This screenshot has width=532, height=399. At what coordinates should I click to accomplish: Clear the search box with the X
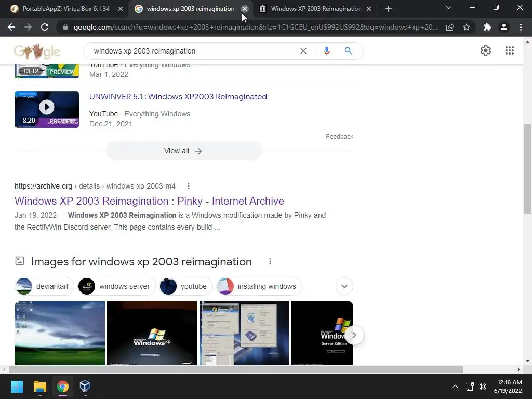click(x=303, y=51)
